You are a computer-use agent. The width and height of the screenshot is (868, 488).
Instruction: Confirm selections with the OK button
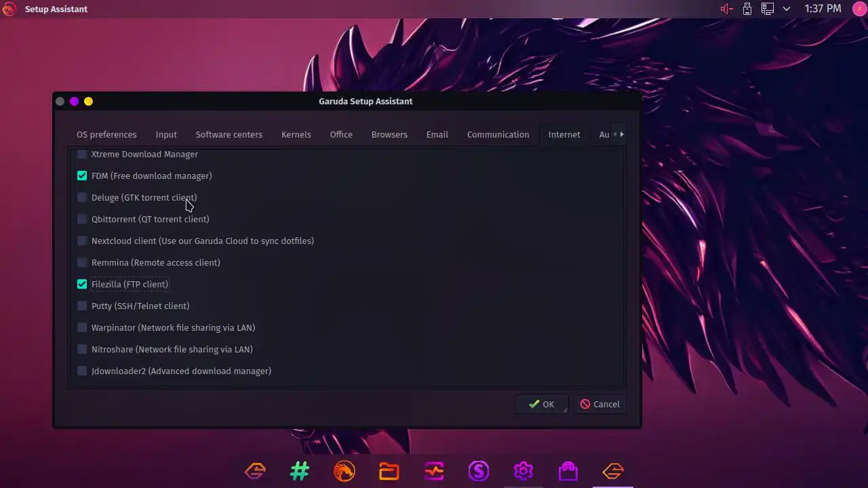pos(541,404)
